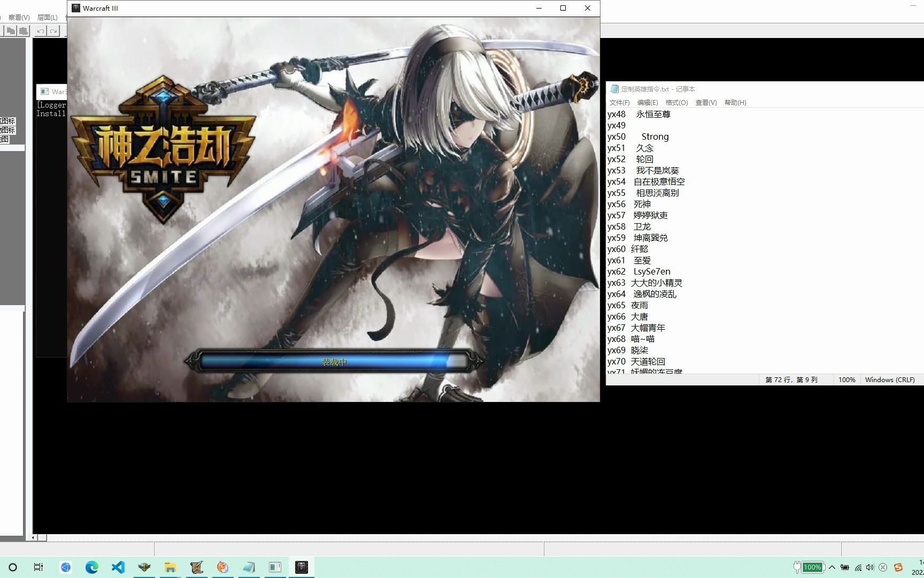The height and width of the screenshot is (578, 924).
Task: Click the power plug battery tray icon
Action: pyautogui.click(x=845, y=567)
